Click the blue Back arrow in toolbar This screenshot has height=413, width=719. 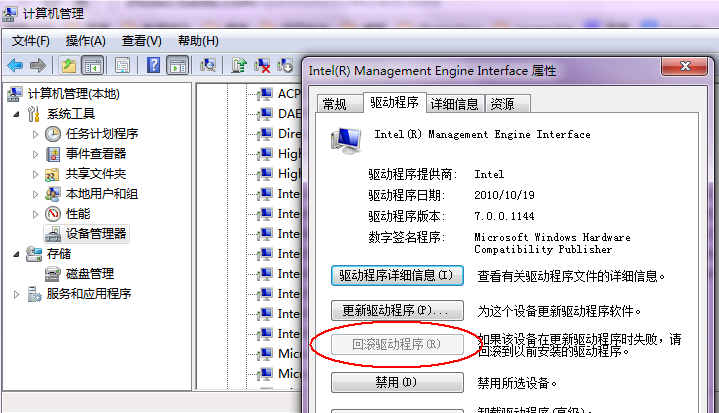(15, 66)
